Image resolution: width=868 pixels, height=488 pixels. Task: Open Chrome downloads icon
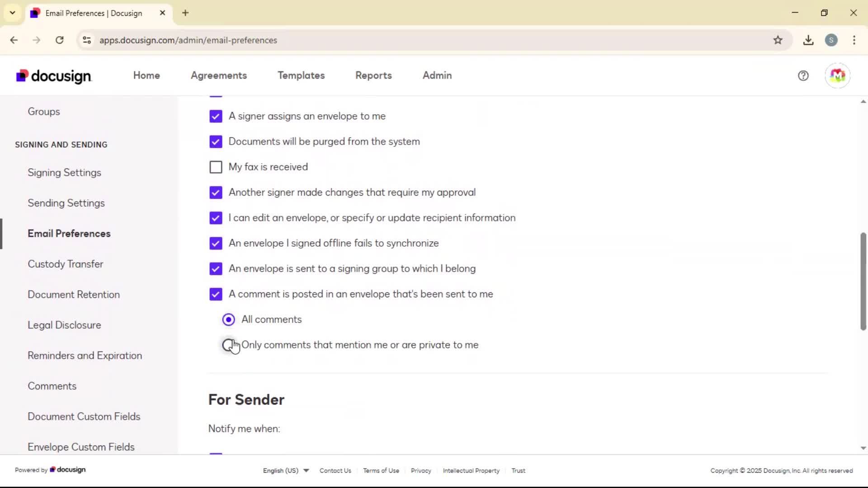pyautogui.click(x=808, y=40)
